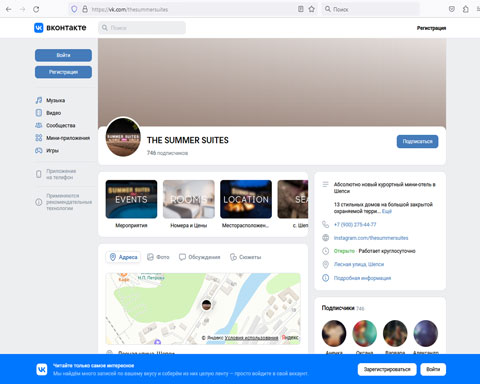Open The Summer Suites community avatar
Screen dimensions: 480x384
click(123, 137)
